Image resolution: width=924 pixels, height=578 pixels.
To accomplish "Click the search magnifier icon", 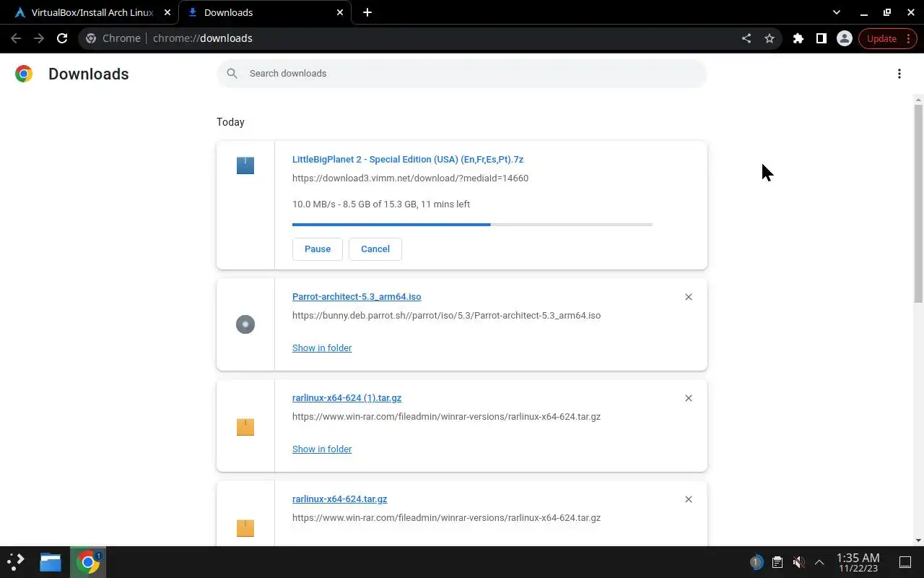I will click(232, 74).
